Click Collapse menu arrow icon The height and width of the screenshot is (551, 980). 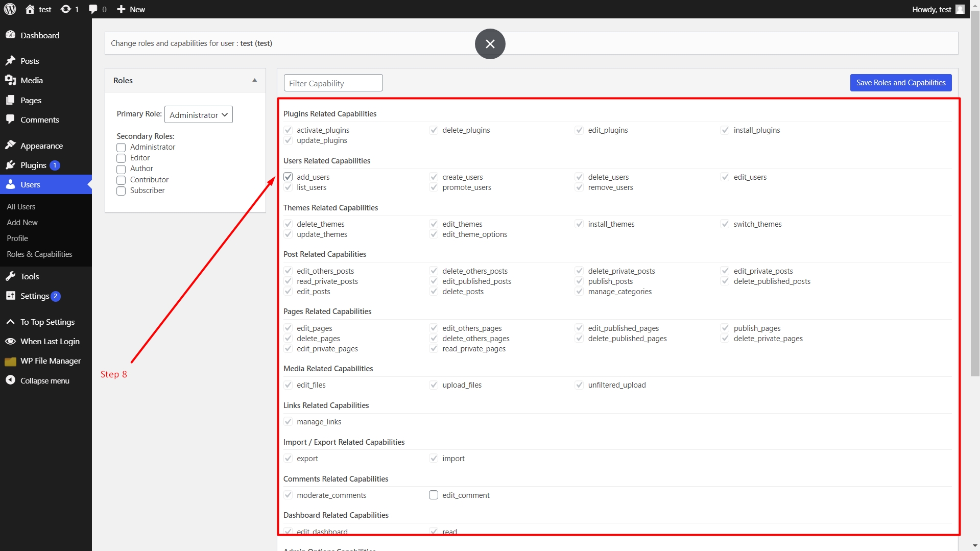point(10,380)
